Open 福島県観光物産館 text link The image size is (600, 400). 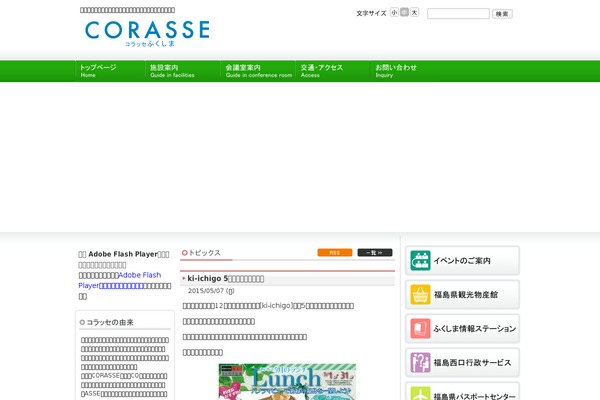466,295
